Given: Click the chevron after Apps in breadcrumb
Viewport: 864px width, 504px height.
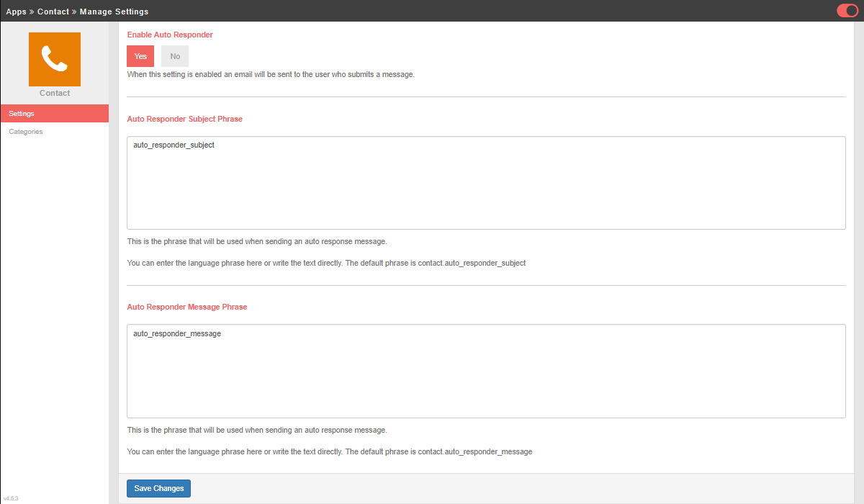Looking at the screenshot, I should (x=32, y=12).
